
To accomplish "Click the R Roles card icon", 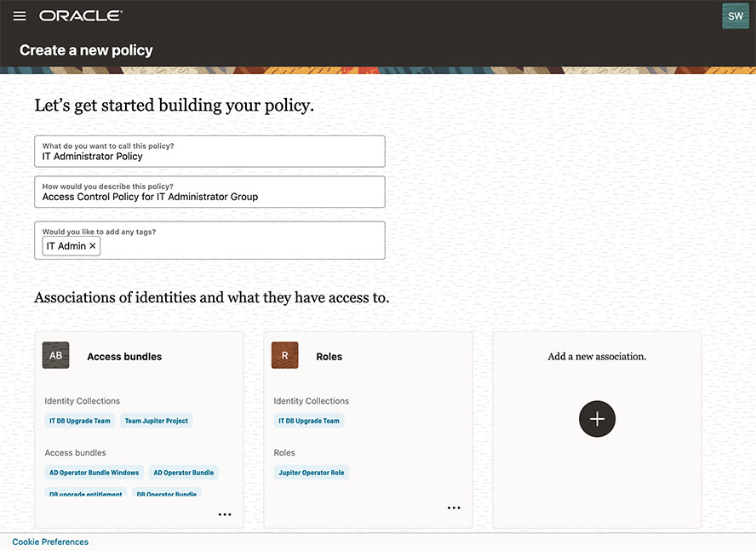I will pyautogui.click(x=284, y=356).
